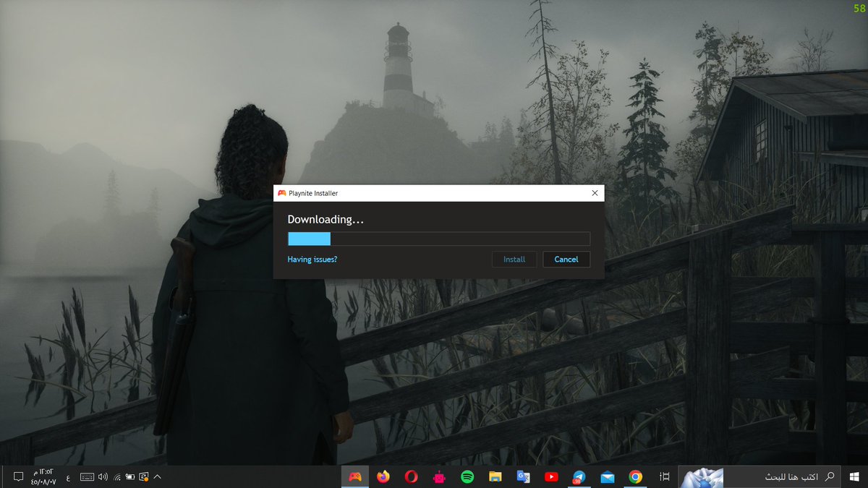Open the Action Center notifications icon
Image resolution: width=868 pixels, height=488 pixels.
pos(19,476)
